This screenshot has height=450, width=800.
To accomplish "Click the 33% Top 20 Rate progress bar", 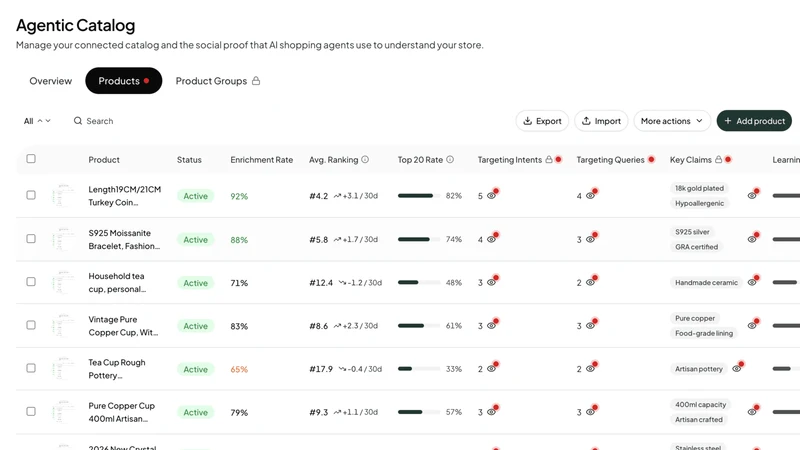I will pos(419,368).
